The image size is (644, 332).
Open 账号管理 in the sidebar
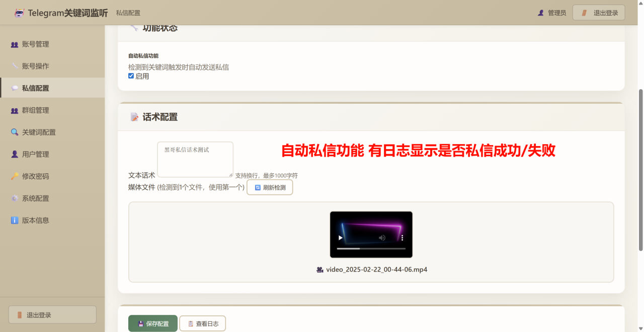coord(52,44)
